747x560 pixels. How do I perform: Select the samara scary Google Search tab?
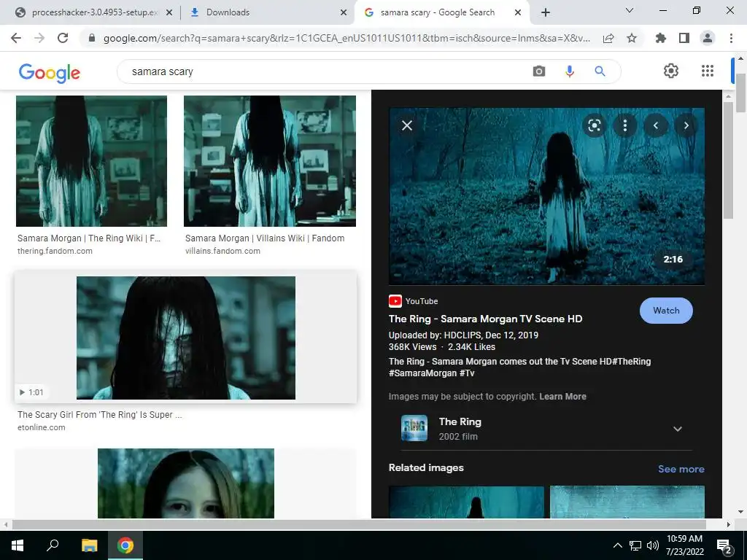tap(438, 12)
